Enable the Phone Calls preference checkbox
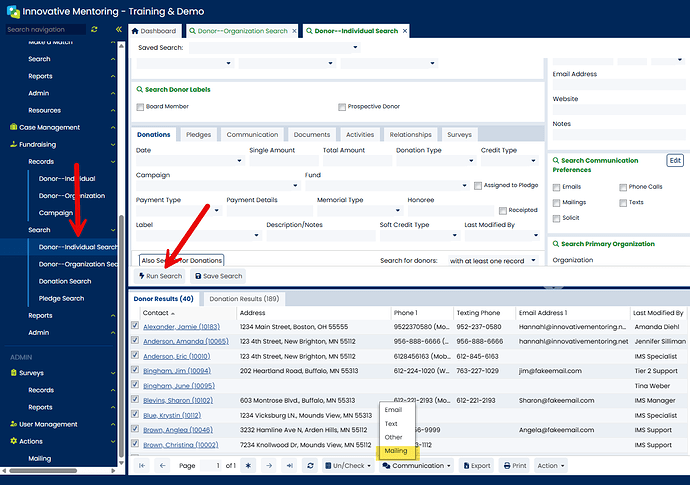Screen dimensions: 690x485 pyautogui.click(x=623, y=187)
